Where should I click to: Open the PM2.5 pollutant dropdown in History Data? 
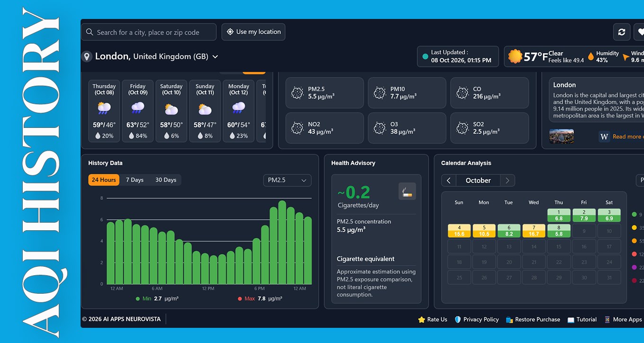pos(287,180)
